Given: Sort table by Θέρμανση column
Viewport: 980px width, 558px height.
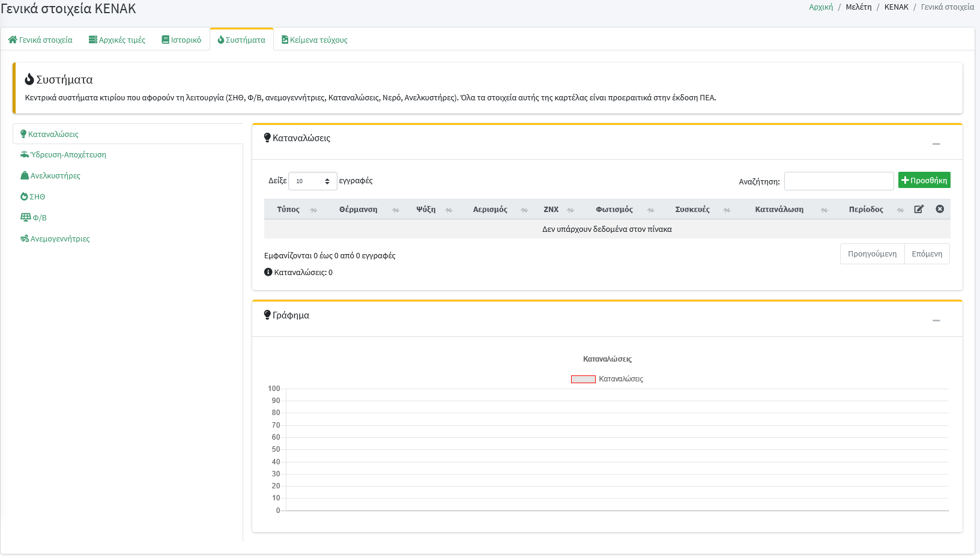Looking at the screenshot, I should tap(358, 210).
